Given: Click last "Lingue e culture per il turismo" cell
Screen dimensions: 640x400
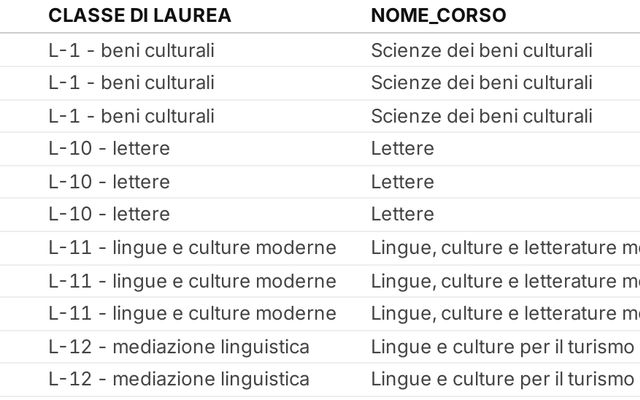Looking at the screenshot, I should click(x=502, y=380).
